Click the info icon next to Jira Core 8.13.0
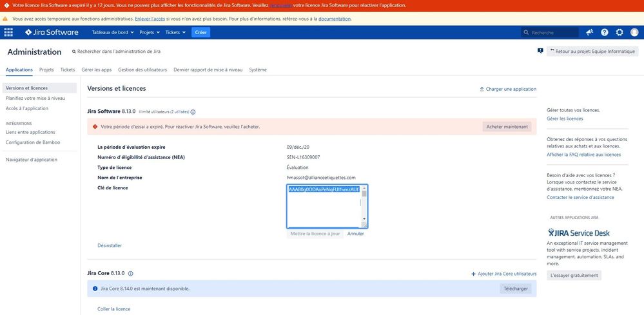The image size is (644, 315). point(131,274)
